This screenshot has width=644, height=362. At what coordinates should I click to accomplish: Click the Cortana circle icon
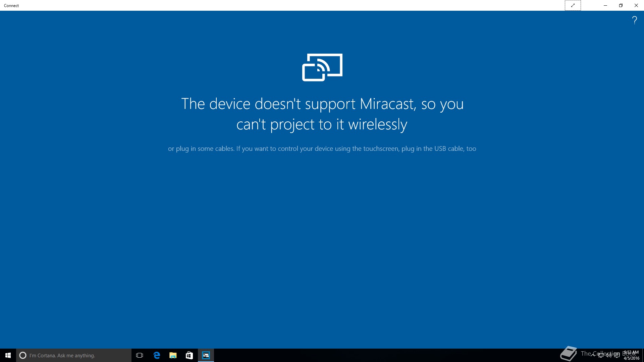(23, 355)
